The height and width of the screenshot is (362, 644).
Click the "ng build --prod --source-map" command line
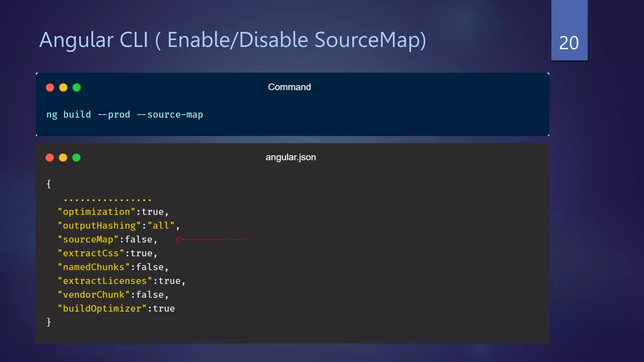tap(125, 115)
